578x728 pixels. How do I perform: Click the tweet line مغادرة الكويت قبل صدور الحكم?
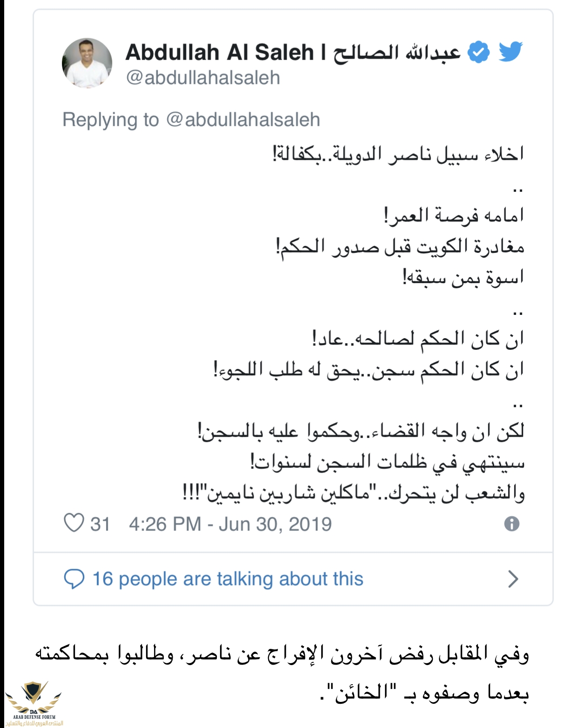pyautogui.click(x=400, y=246)
